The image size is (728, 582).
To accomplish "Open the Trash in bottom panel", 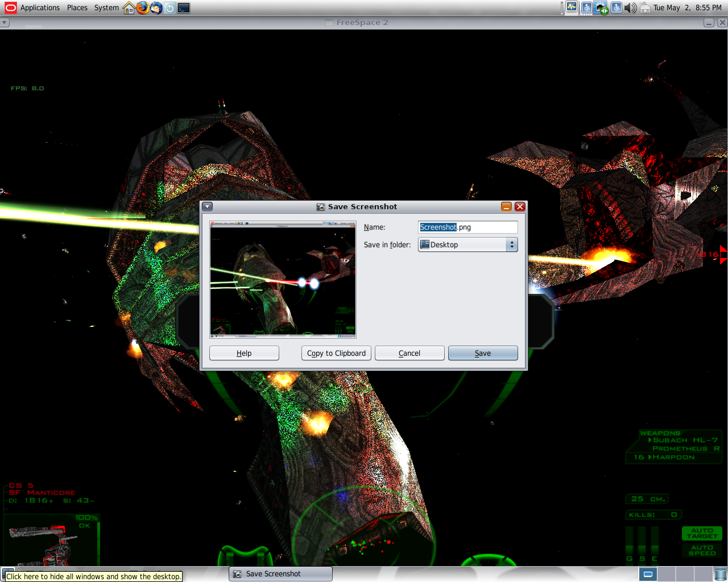I will pos(720,574).
